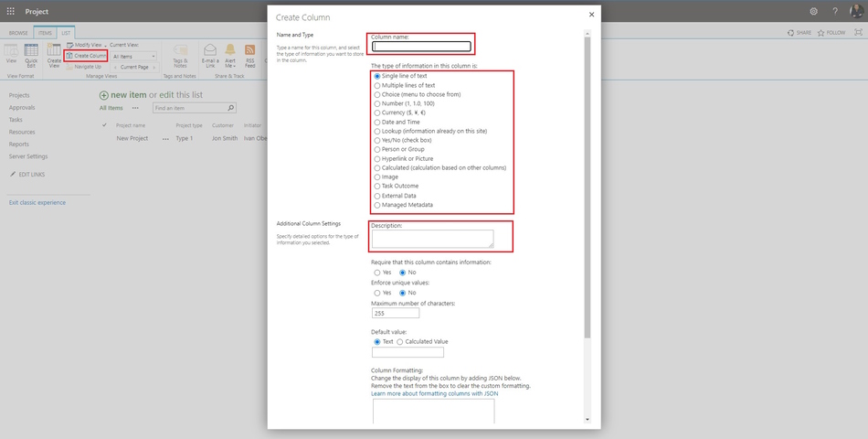868x439 pixels.
Task: Click Learn more about formatting columns with JSON
Action: click(435, 393)
